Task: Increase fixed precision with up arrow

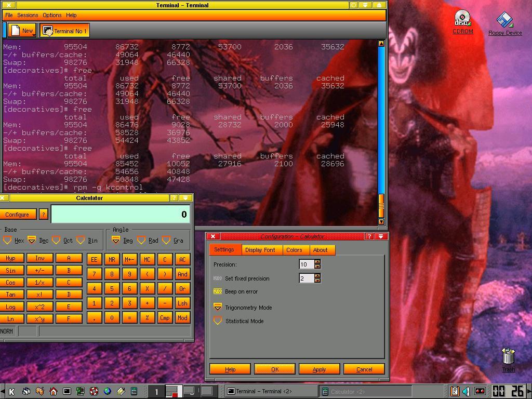Action: [317, 276]
